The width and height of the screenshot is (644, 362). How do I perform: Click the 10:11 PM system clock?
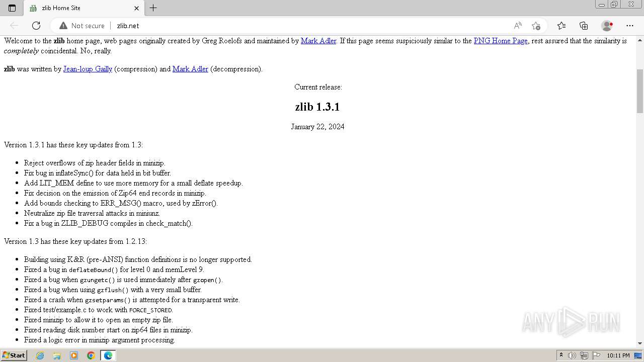pos(618,355)
